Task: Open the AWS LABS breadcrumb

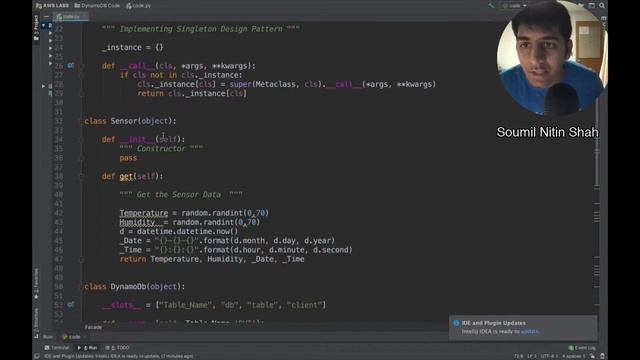Action: click(x=52, y=6)
